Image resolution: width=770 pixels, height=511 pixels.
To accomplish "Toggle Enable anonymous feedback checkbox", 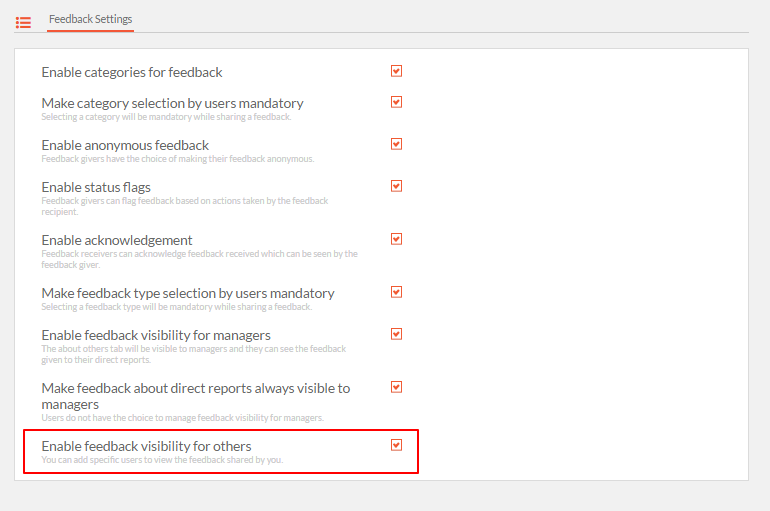I will click(396, 144).
